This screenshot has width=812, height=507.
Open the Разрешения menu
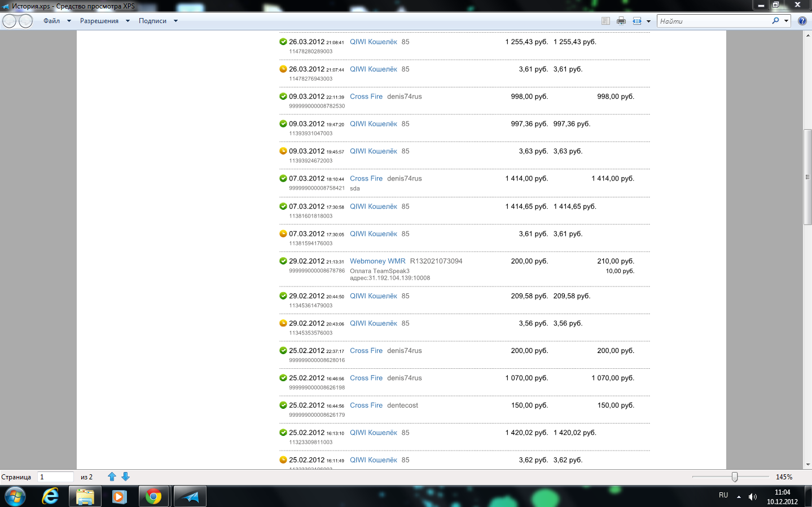(x=105, y=21)
